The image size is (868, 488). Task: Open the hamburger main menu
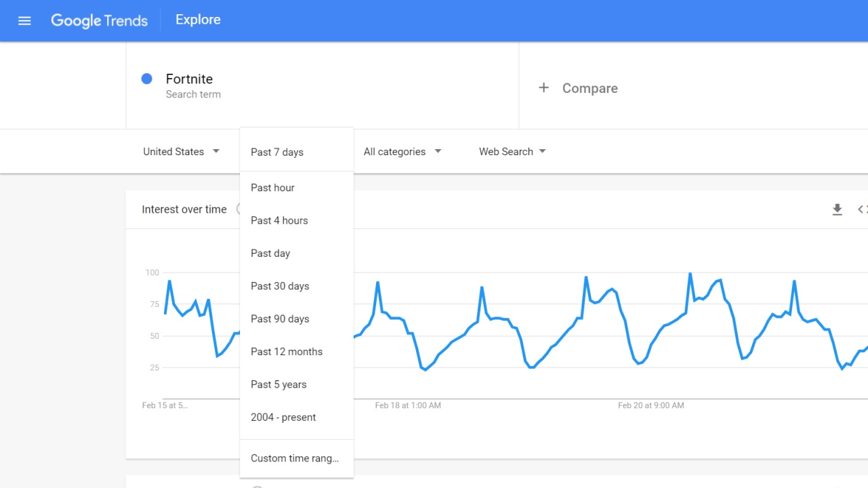tap(24, 20)
